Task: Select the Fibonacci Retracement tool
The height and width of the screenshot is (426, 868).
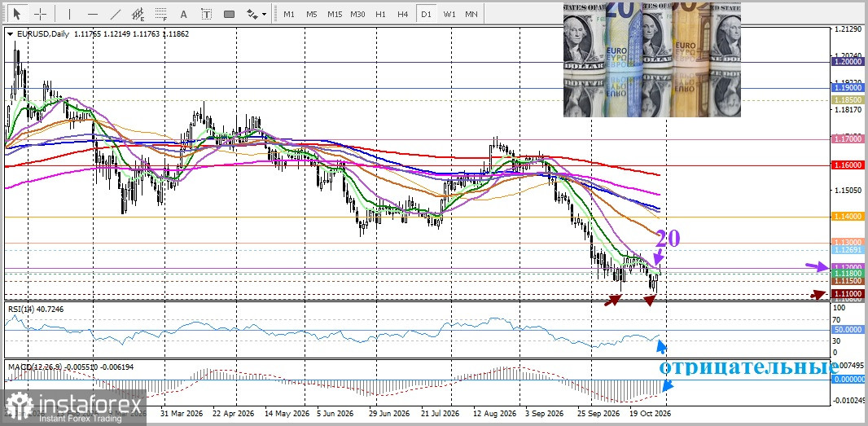Action: pos(161,14)
